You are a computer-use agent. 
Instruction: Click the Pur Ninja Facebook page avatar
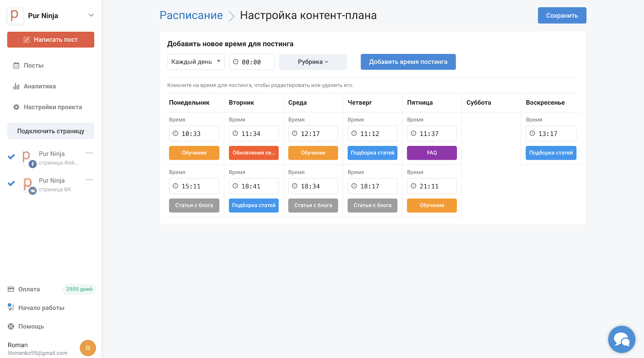click(x=27, y=158)
